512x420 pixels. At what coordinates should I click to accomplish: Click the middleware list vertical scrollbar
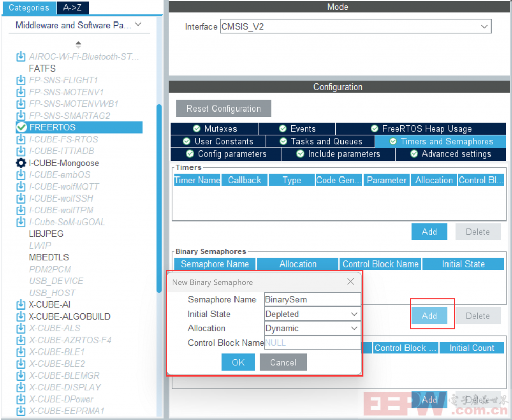(159, 198)
